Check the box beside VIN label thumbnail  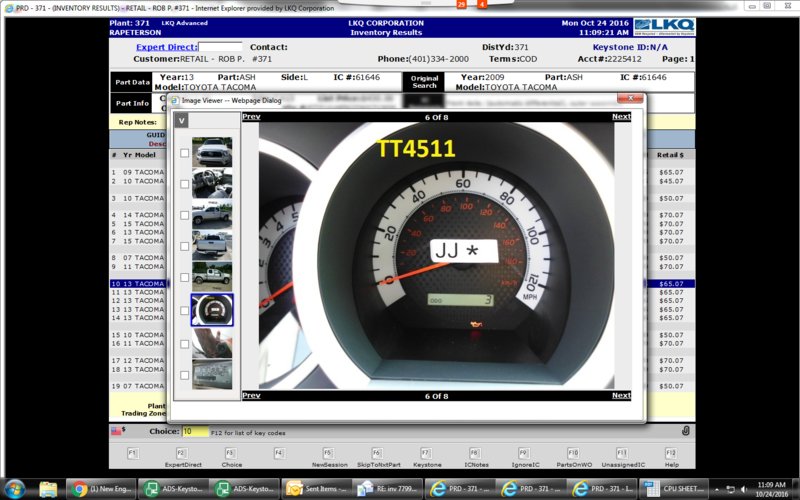tap(185, 374)
